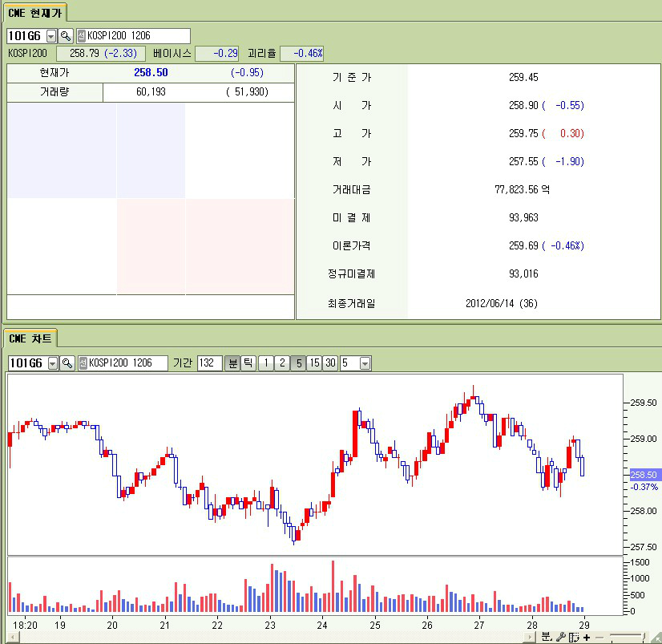
Task: Open the 101G6 code dropdown in 현재가 panel
Action: pos(51,36)
